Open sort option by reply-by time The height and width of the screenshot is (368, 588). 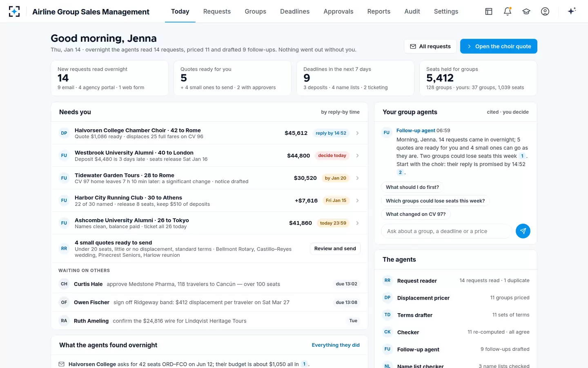tap(340, 112)
